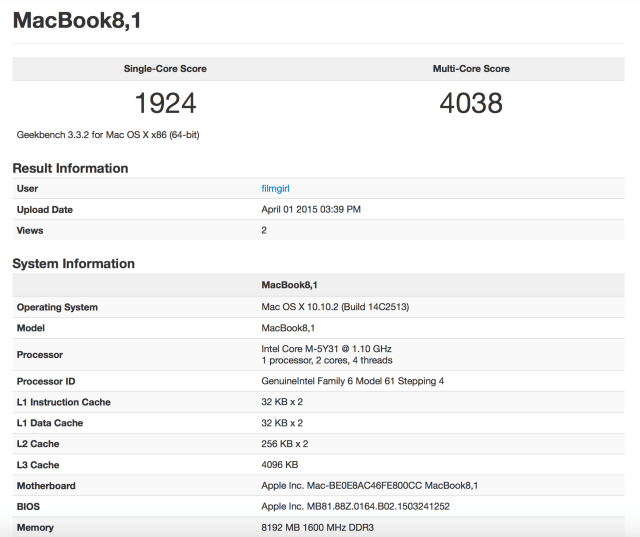Image resolution: width=640 pixels, height=537 pixels.
Task: Click the 1 processor, 2 cores, 4 threads text
Action: pos(327,360)
